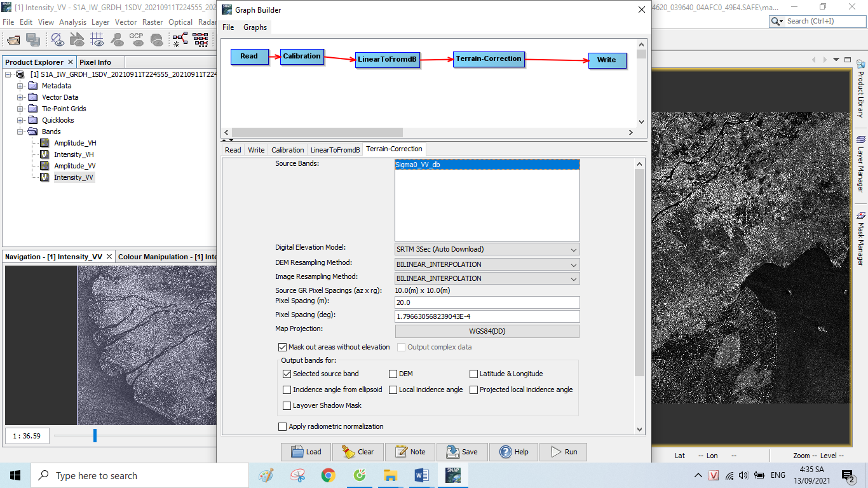Open Graph Builder icon in main toolbar
Image resolution: width=868 pixels, height=488 pixels.
[x=180, y=40]
